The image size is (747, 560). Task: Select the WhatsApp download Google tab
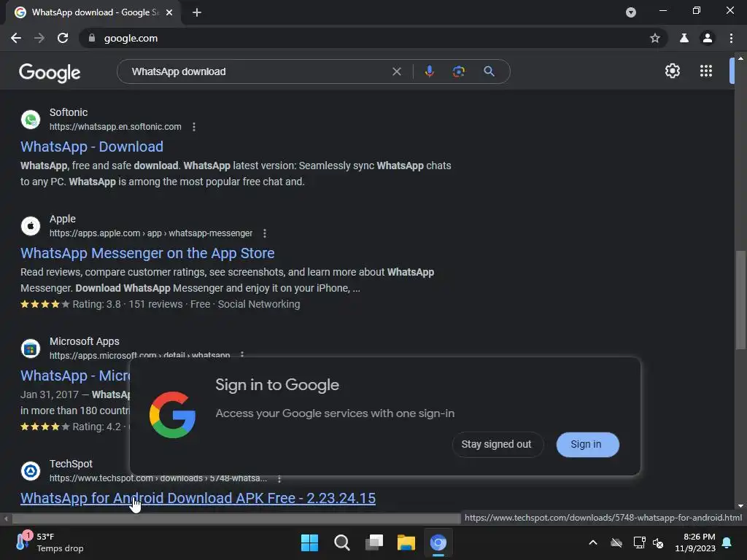click(x=93, y=12)
